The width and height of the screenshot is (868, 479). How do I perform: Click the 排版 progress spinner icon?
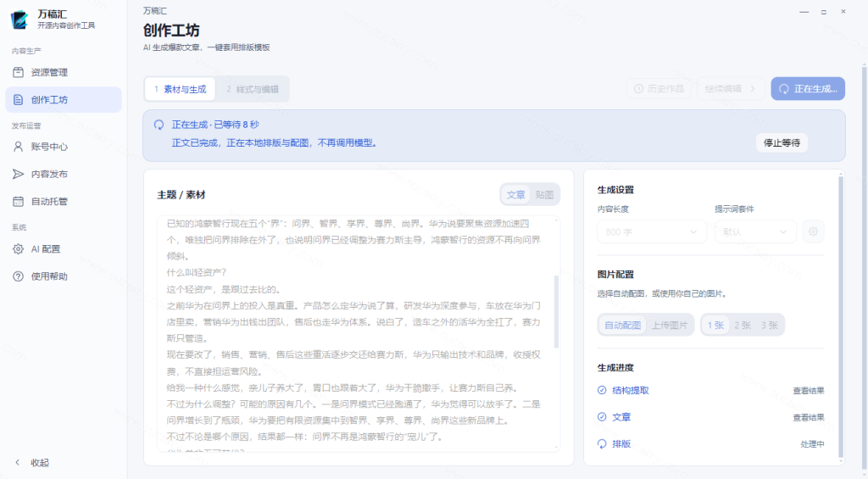coord(602,444)
